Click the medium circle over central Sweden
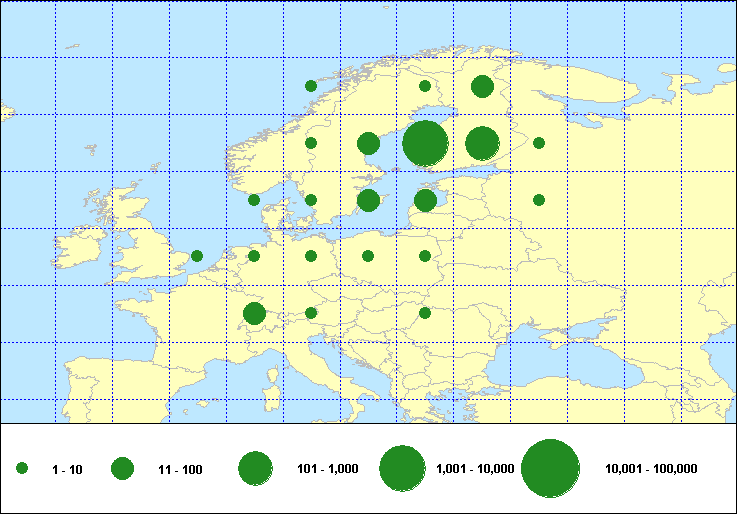The width and height of the screenshot is (737, 514). tap(368, 143)
